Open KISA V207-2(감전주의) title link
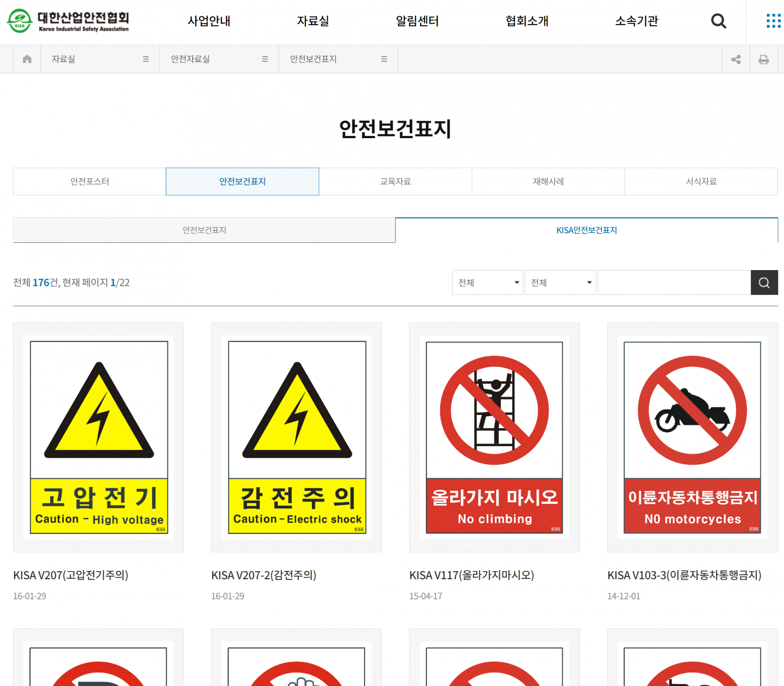The height and width of the screenshot is (686, 784). 264,575
